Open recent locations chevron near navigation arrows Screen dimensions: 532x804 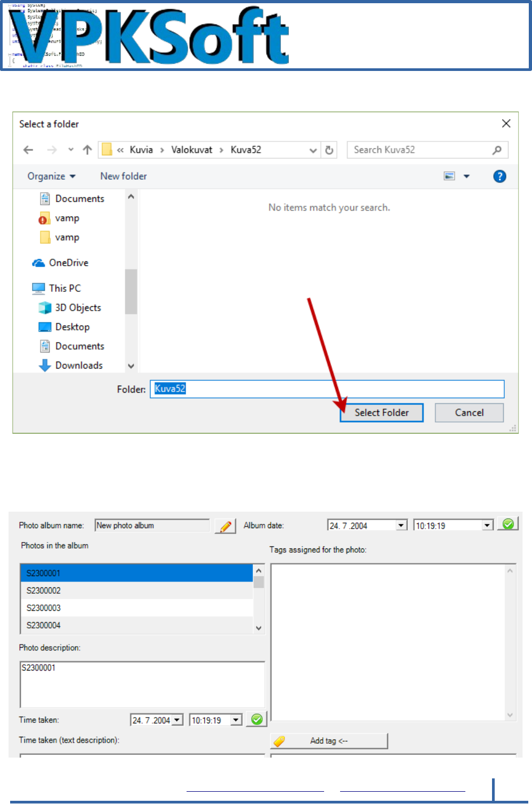pyautogui.click(x=71, y=150)
